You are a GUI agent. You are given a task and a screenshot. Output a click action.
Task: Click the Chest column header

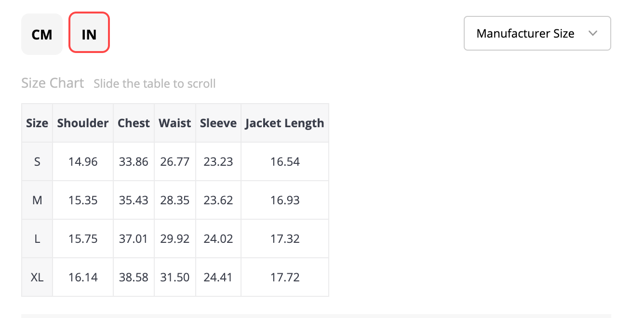tap(134, 123)
